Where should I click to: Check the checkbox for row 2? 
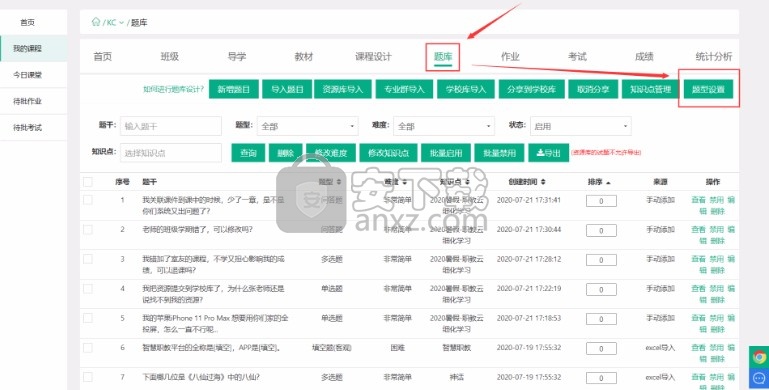pyautogui.click(x=88, y=230)
